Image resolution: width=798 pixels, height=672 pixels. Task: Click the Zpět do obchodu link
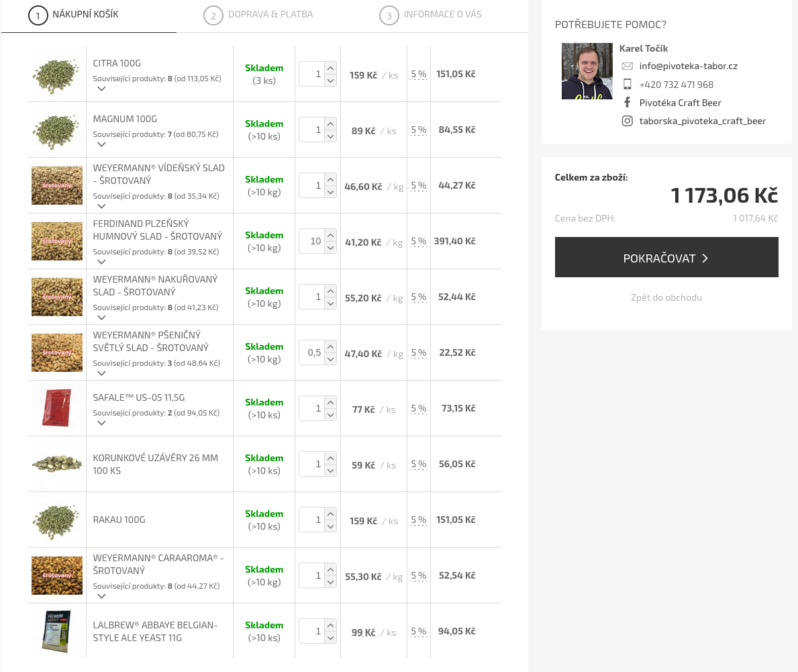pyautogui.click(x=666, y=297)
